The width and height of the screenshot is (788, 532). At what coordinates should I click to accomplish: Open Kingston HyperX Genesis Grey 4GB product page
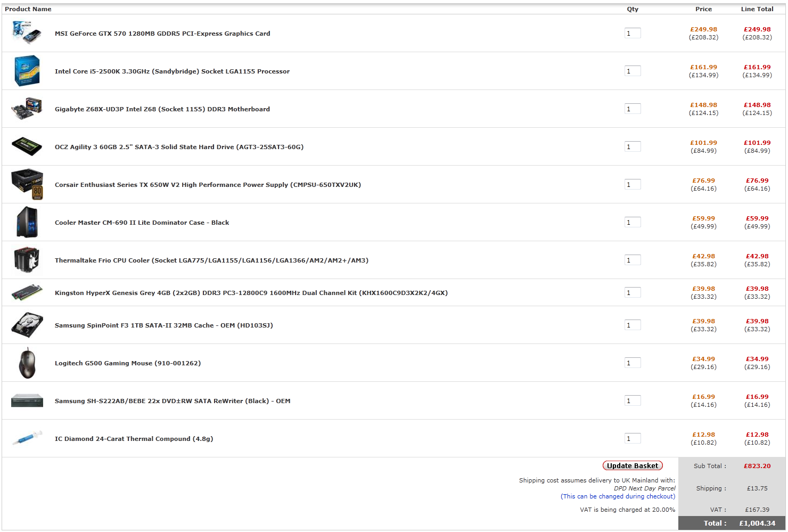tap(251, 293)
